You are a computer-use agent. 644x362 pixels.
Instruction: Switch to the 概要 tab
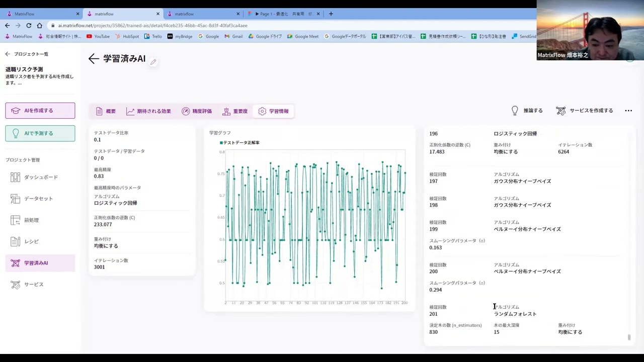(106, 111)
